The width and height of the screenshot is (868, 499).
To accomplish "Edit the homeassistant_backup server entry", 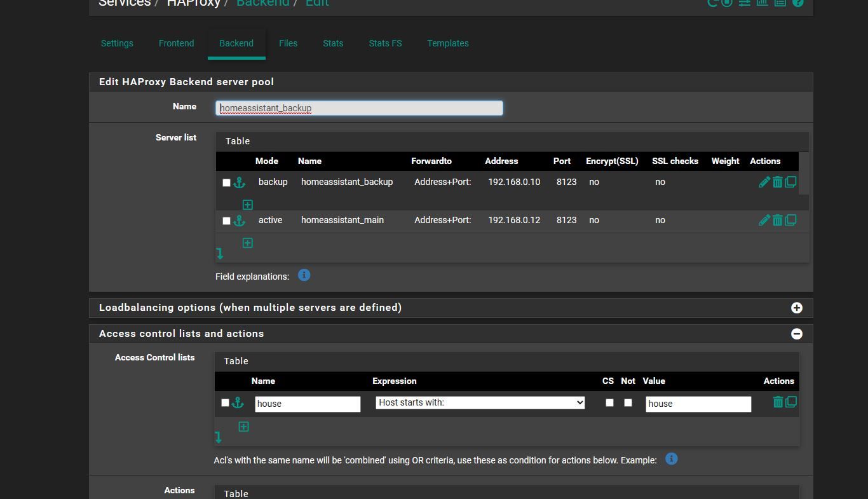I will (764, 182).
